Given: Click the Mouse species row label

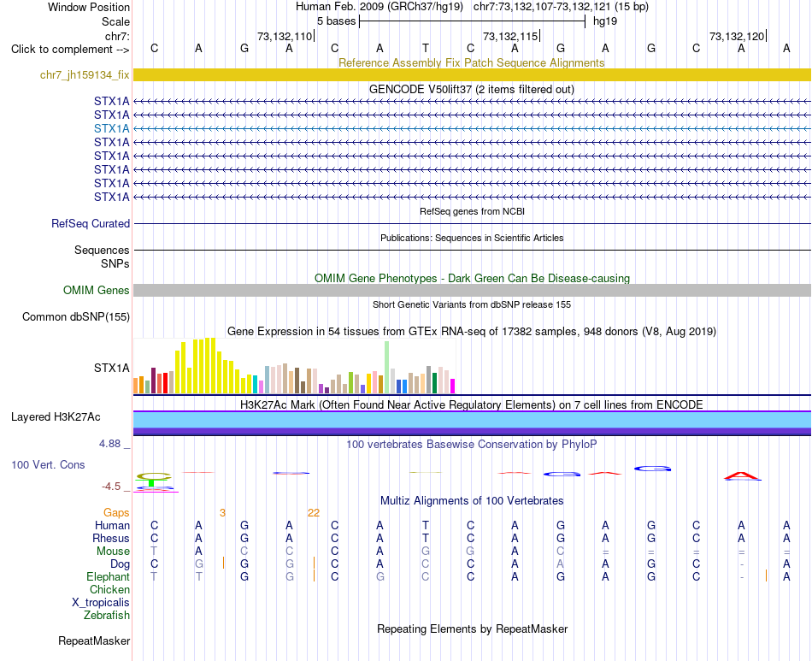Looking at the screenshot, I should (x=113, y=552).
